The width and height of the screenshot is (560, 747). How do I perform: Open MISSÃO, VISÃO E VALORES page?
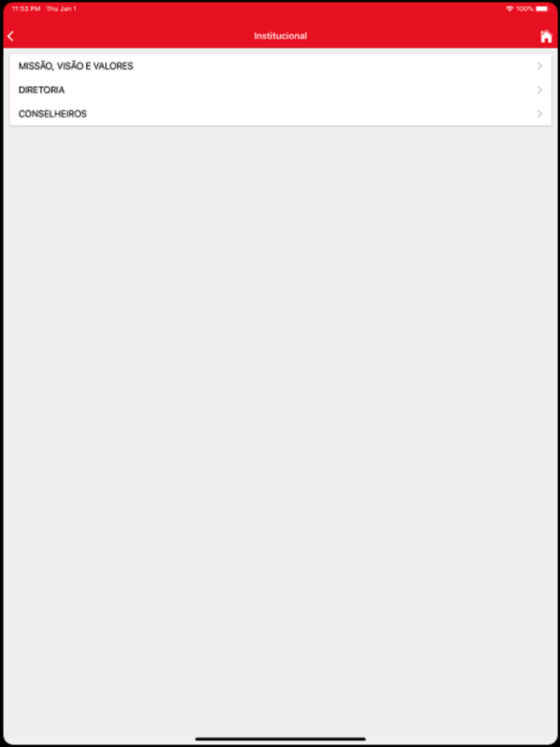(x=281, y=66)
